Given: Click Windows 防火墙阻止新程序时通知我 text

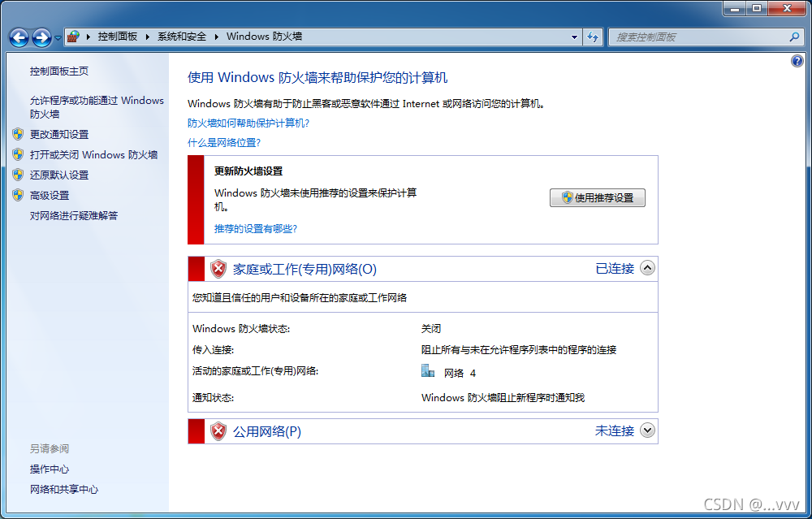Looking at the screenshot, I should click(503, 397).
